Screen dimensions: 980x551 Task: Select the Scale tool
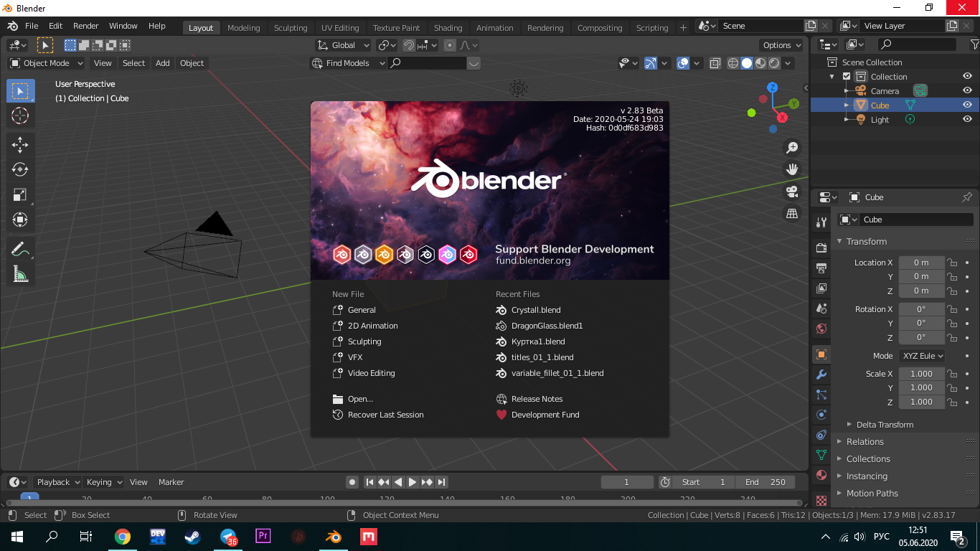pos(20,195)
